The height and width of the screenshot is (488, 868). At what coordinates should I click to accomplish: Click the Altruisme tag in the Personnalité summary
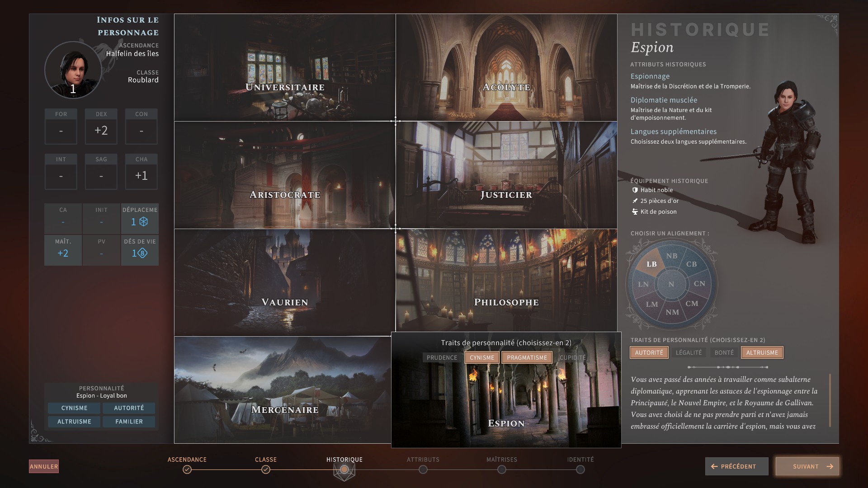pyautogui.click(x=75, y=422)
